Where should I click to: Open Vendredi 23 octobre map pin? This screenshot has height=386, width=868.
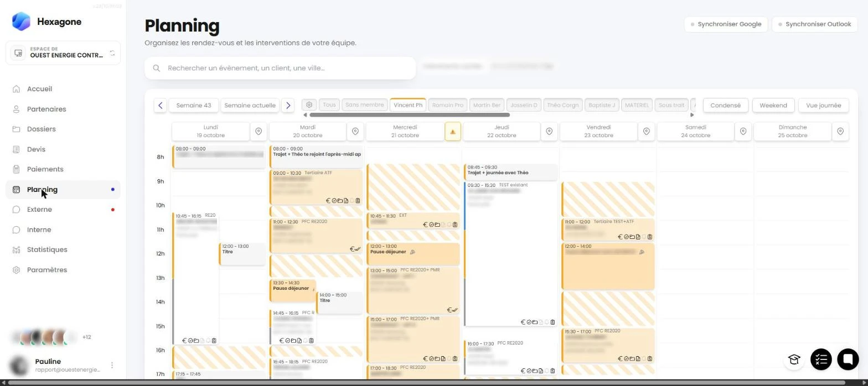(x=647, y=132)
